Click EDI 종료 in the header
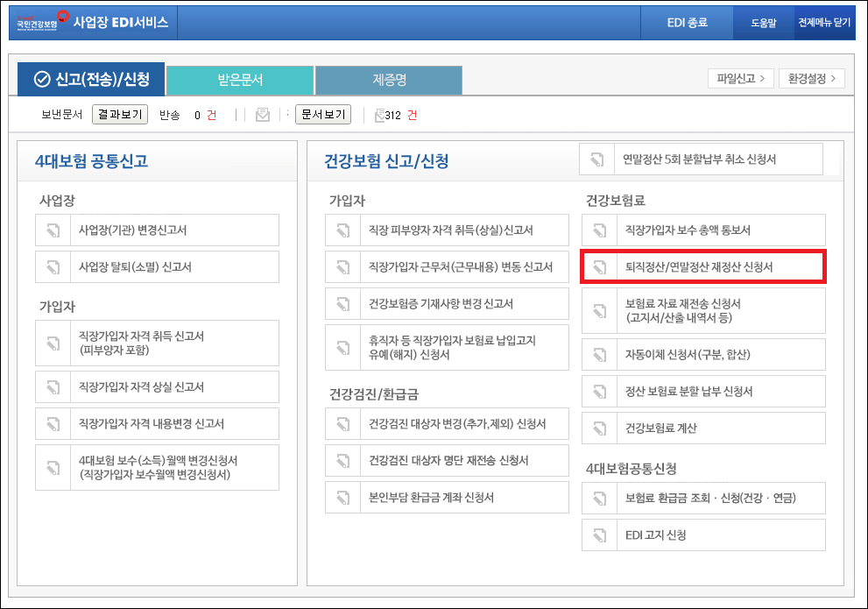Screen dimensions: 868x609 point(687,23)
